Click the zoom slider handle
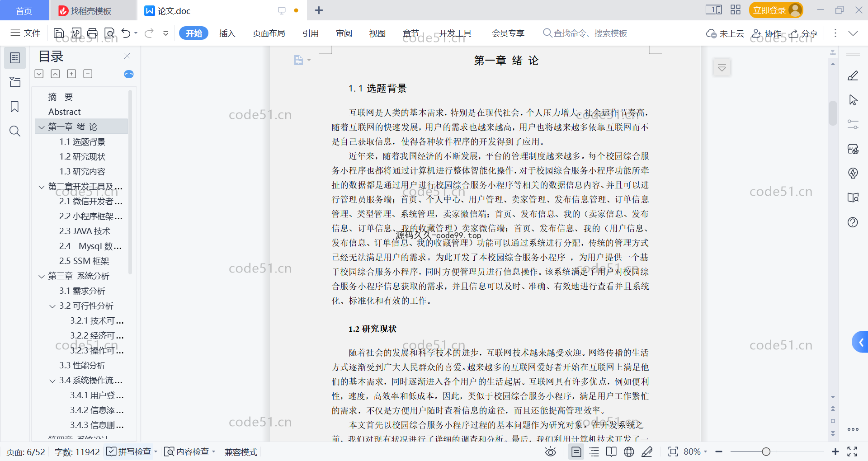The width and height of the screenshot is (868, 461). 766,452
